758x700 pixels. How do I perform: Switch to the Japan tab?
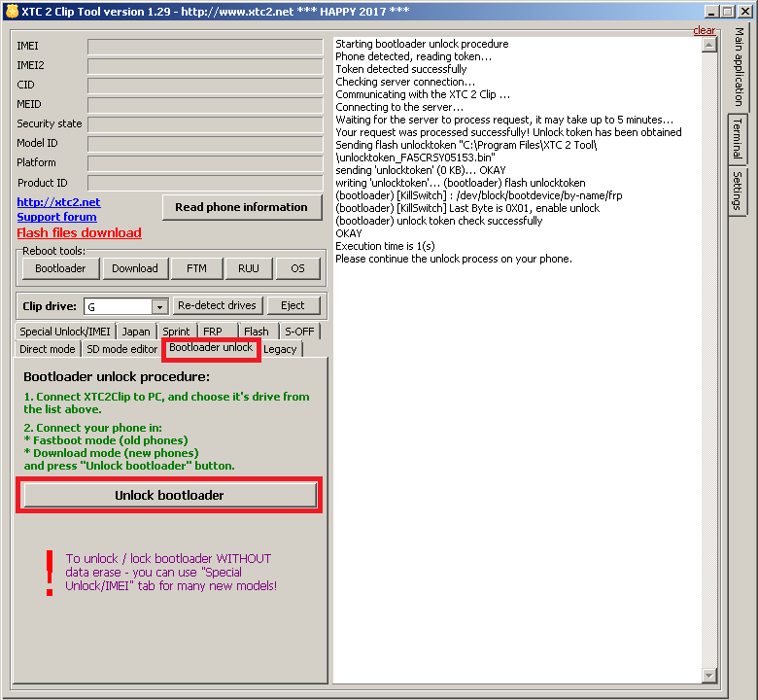[136, 332]
